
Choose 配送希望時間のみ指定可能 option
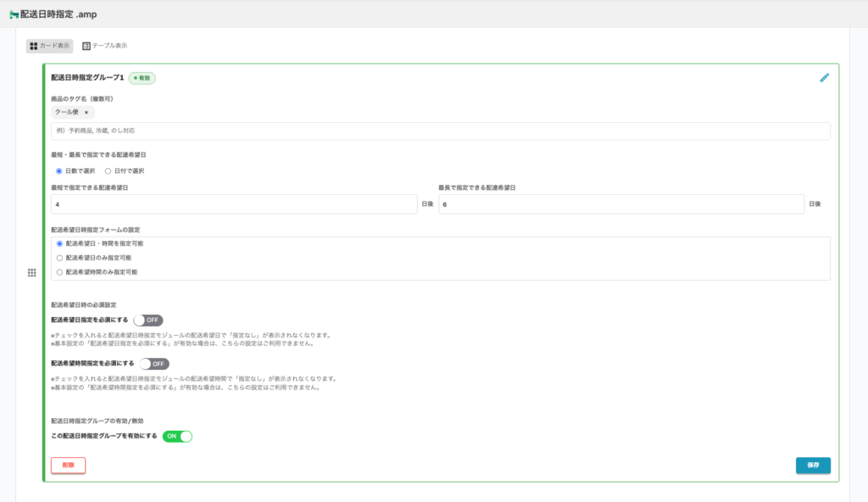tap(59, 272)
